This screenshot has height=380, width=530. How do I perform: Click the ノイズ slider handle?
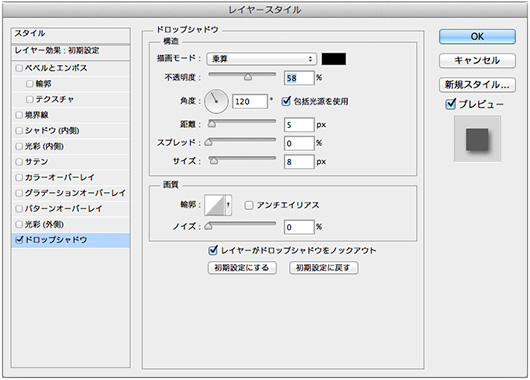tap(209, 226)
